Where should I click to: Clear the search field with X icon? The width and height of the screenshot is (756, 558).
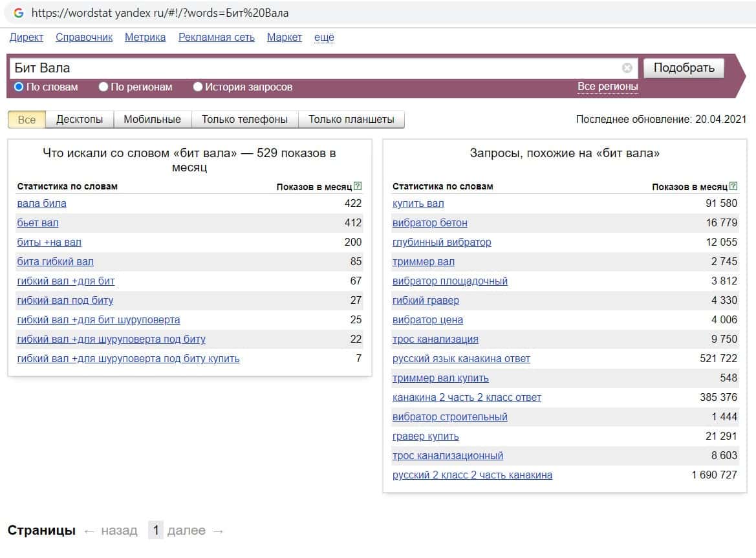pyautogui.click(x=627, y=68)
